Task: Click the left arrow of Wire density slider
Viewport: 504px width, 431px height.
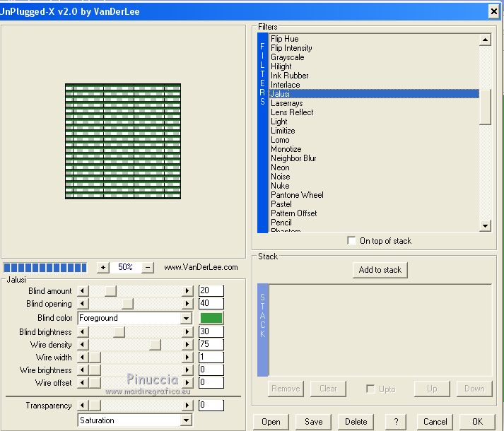Action: click(83, 345)
